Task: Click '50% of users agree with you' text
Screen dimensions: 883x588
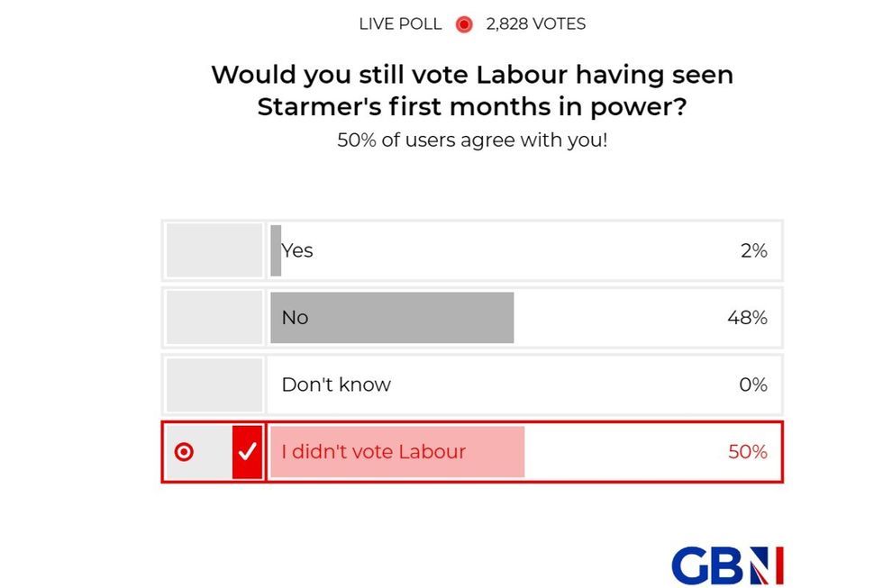Action: coord(472,140)
